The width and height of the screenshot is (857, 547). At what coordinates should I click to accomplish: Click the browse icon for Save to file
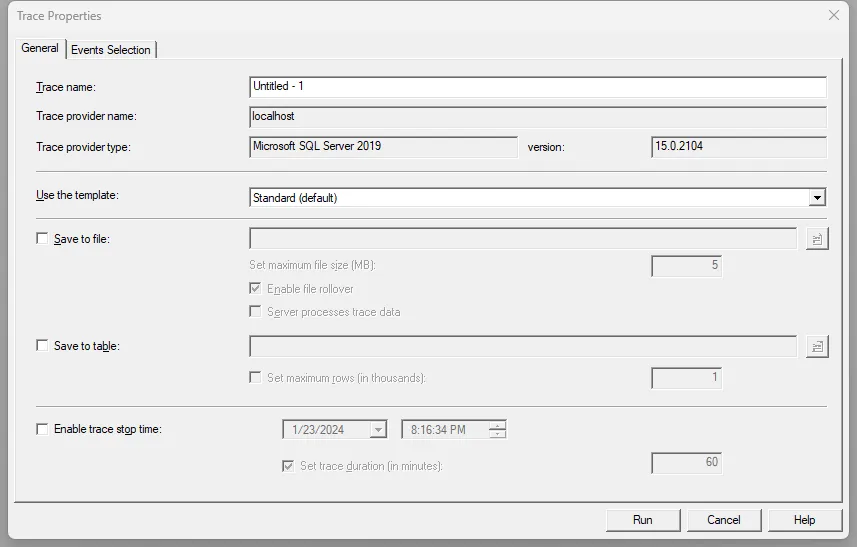click(x=817, y=239)
